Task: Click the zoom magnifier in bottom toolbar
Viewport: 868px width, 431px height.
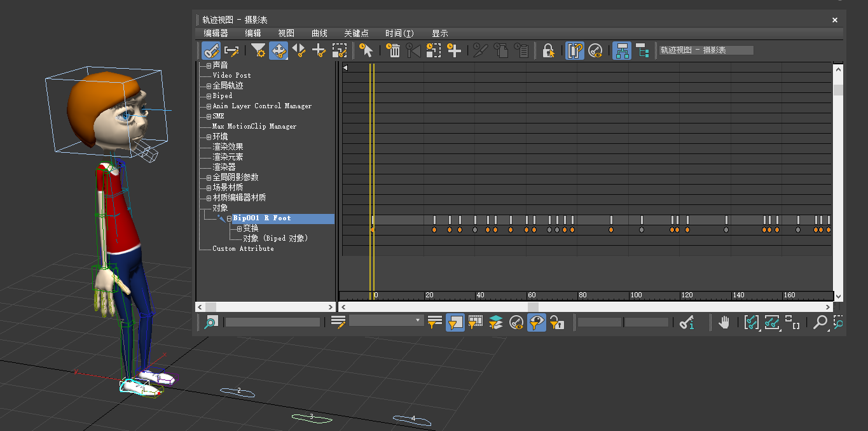Action: [820, 323]
